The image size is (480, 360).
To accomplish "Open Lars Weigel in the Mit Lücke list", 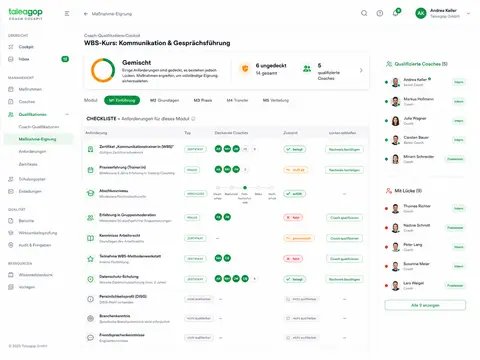I will coord(425,285).
